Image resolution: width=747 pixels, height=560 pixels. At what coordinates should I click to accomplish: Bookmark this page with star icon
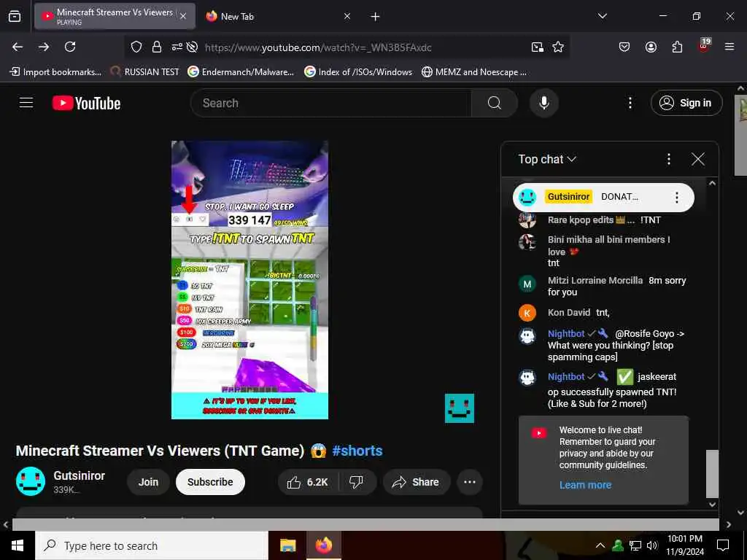click(558, 47)
